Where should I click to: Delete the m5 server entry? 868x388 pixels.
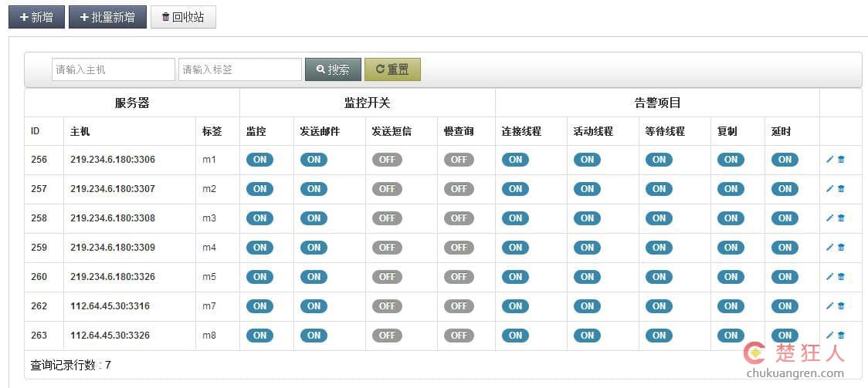coord(841,277)
